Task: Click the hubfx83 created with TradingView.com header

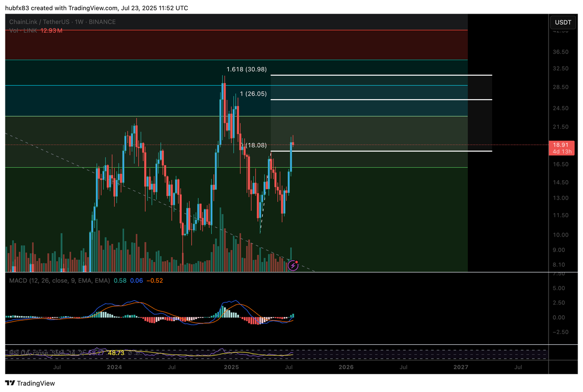Action: pos(97,8)
